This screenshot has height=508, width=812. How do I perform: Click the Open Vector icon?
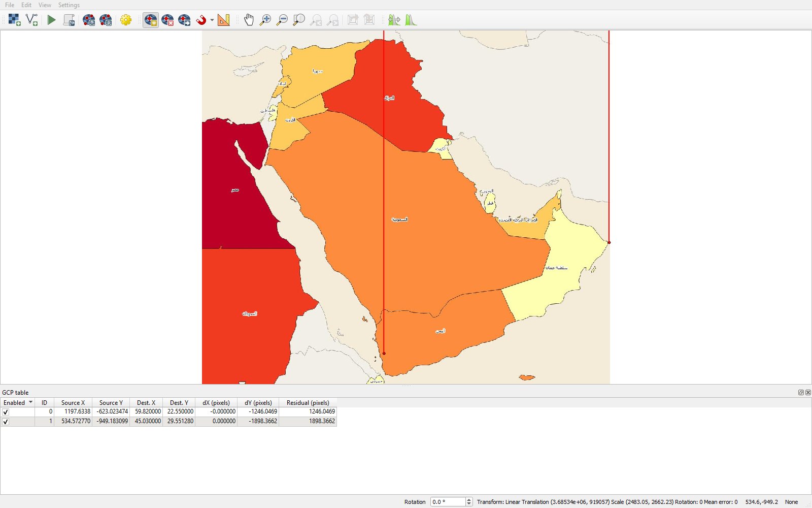[x=32, y=20]
